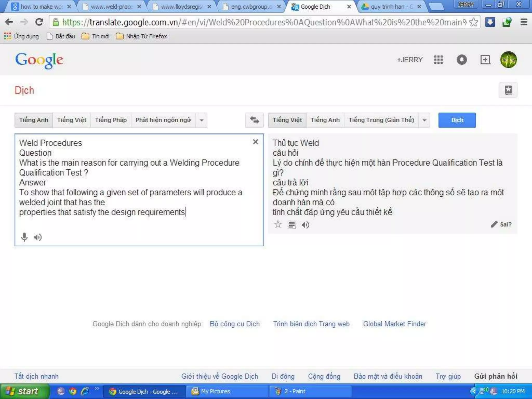532x399 pixels.
Task: Open the Google apps grid icon
Action: click(x=438, y=60)
